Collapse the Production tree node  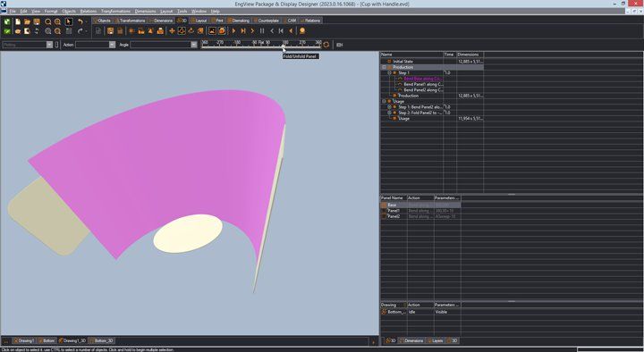pos(384,67)
